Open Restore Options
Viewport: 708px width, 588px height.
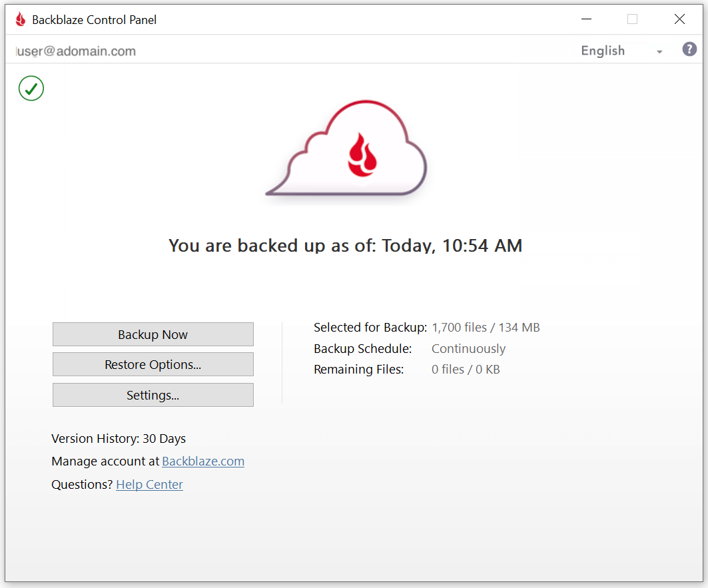[153, 364]
